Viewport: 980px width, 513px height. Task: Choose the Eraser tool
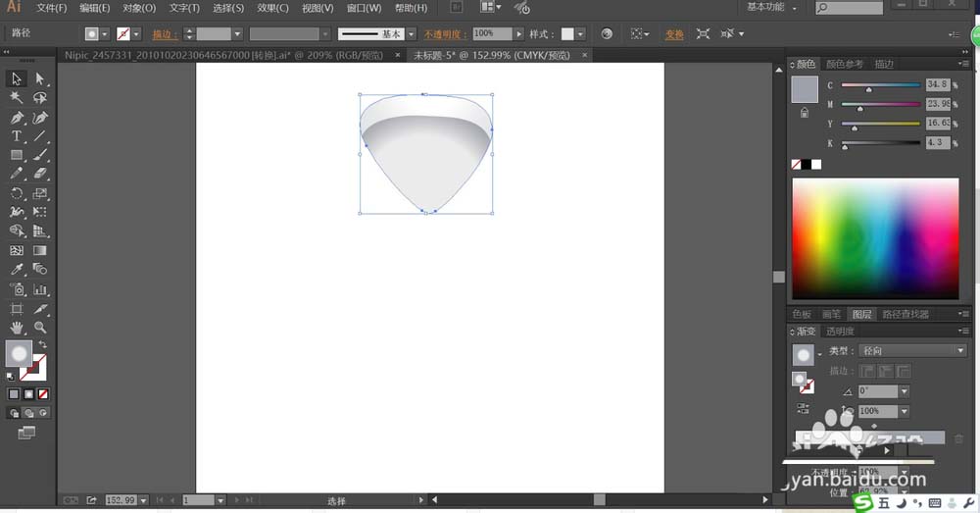(40, 174)
